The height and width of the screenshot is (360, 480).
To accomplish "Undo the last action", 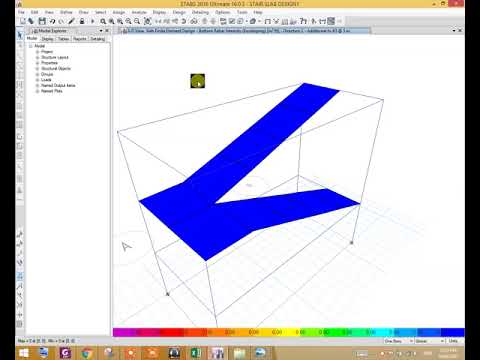I will pos(52,21).
